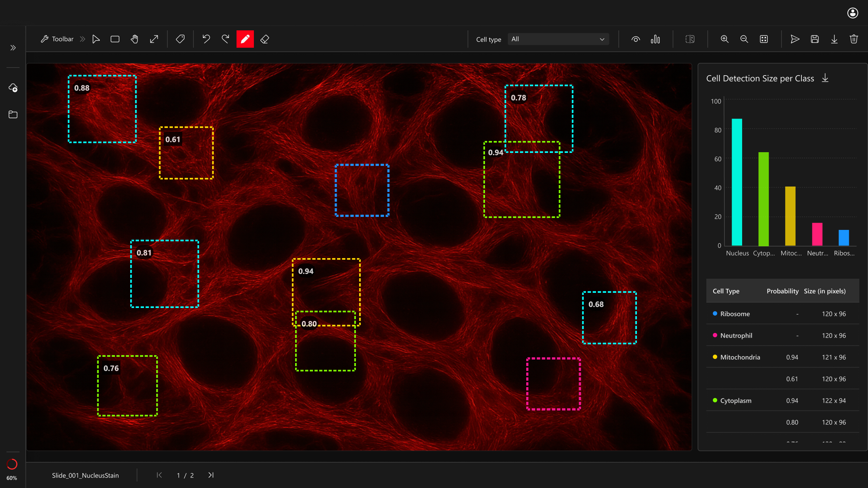Click the Size (in pixels) column header

(x=825, y=291)
